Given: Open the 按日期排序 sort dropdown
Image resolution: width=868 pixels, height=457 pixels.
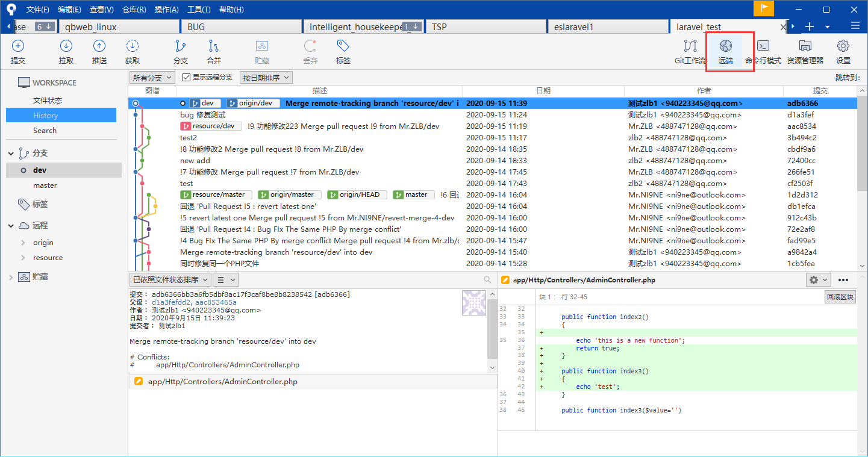Looking at the screenshot, I should [266, 78].
